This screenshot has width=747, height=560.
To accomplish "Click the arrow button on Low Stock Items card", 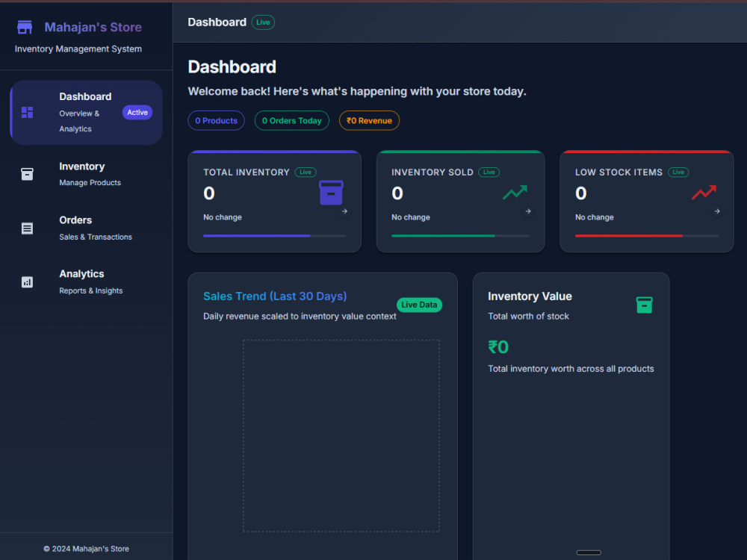I will tap(717, 211).
